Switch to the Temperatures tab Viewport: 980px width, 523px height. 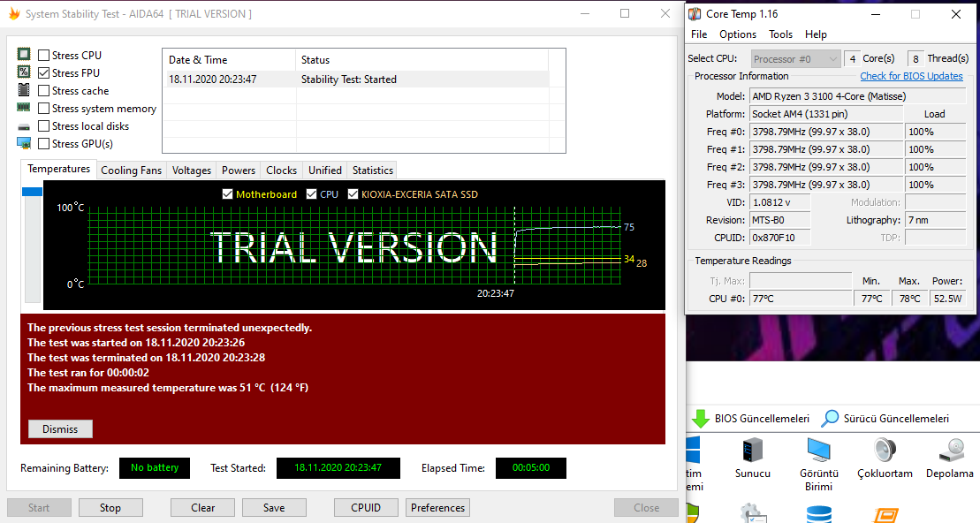(58, 169)
